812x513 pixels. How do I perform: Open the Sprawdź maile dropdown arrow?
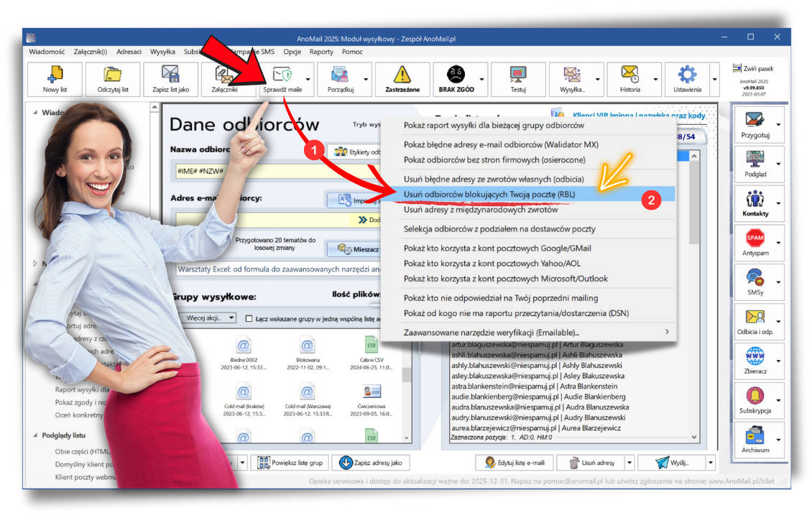click(308, 79)
